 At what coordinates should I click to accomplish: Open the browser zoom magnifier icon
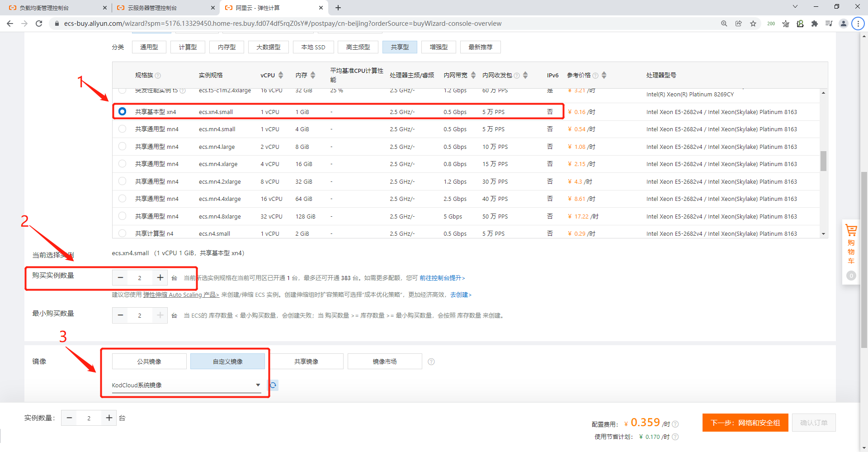[x=724, y=24]
